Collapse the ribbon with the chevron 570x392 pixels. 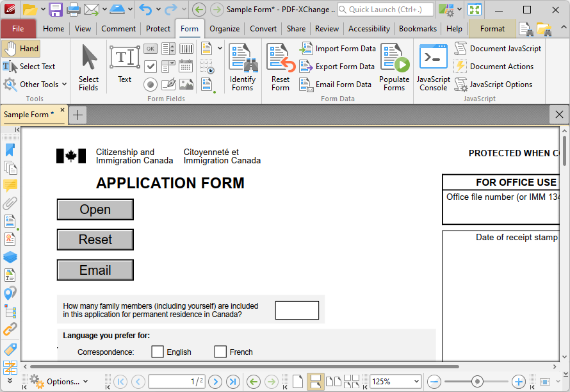tap(563, 28)
